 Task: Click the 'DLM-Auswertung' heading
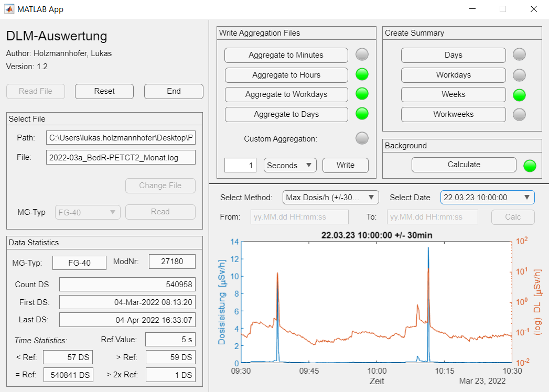(x=57, y=36)
